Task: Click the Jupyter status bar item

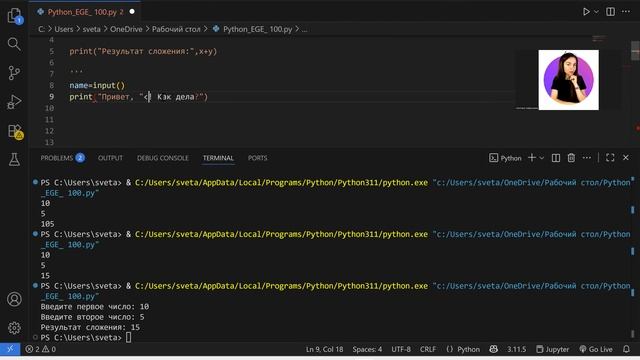Action: [x=552, y=349]
